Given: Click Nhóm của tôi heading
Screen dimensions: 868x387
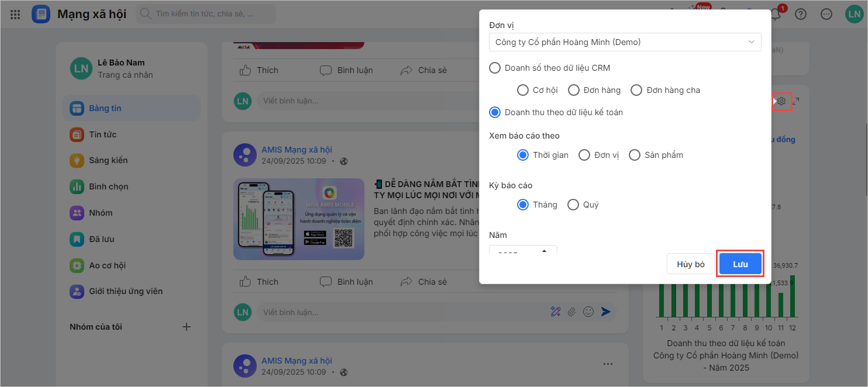Looking at the screenshot, I should coord(96,327).
